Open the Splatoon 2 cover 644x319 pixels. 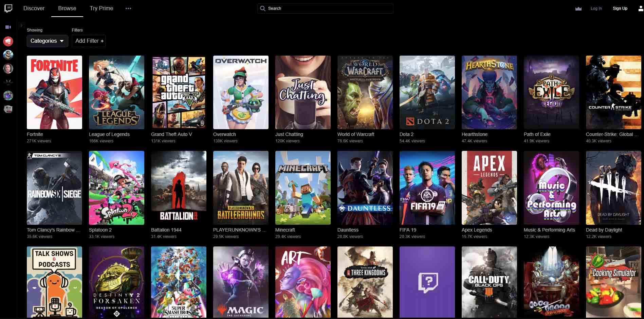click(116, 188)
